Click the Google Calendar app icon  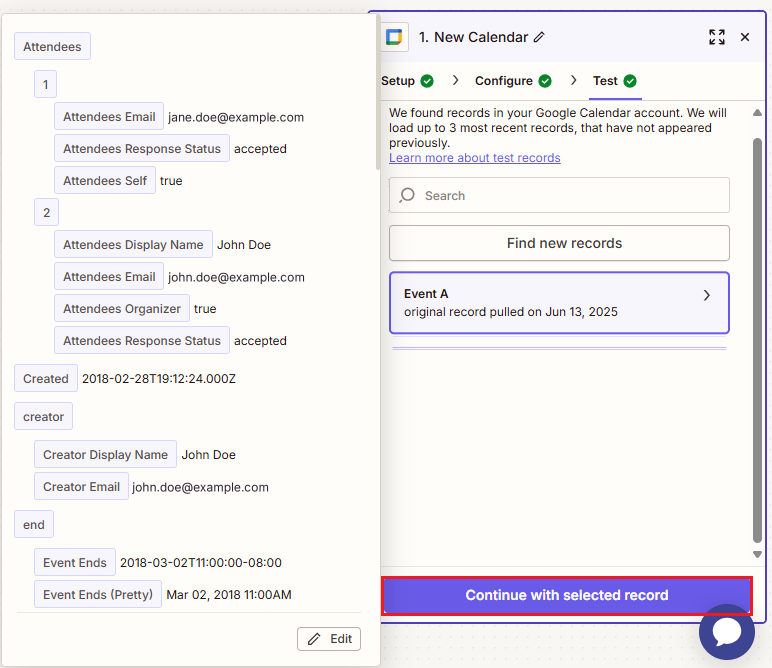coord(394,37)
